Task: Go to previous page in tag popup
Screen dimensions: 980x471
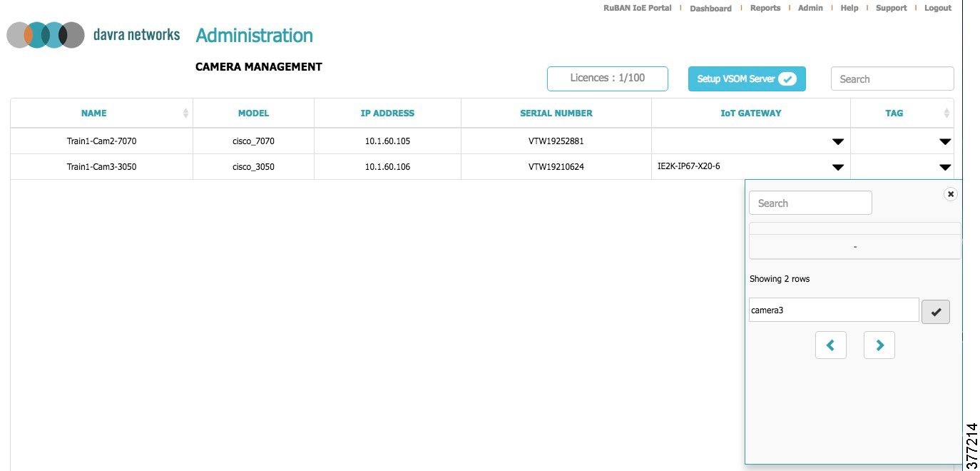Action: [831, 345]
